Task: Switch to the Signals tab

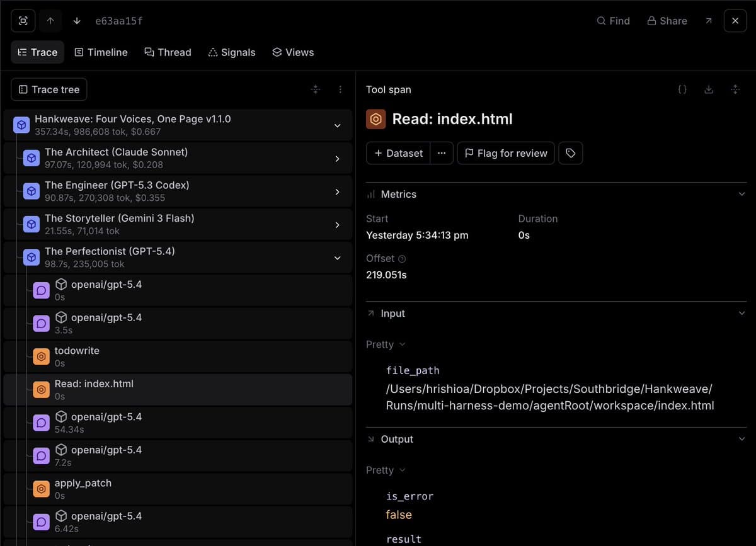Action: pyautogui.click(x=231, y=52)
